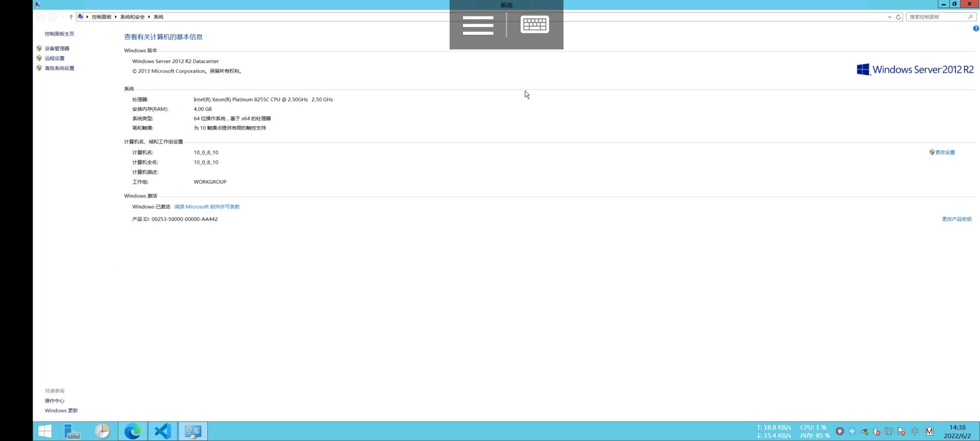Screen dimensions: 980x441
Task: Open the Action Center flag icon
Action: [901, 431]
